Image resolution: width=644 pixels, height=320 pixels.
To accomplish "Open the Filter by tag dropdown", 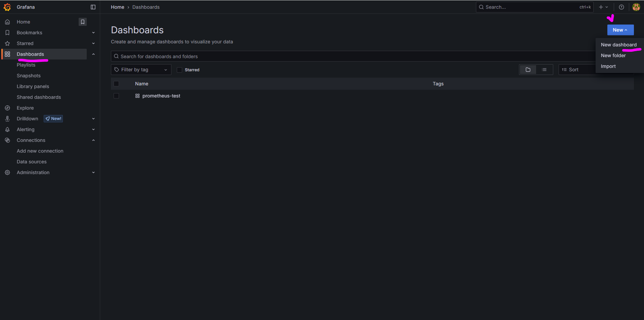I will [x=141, y=70].
